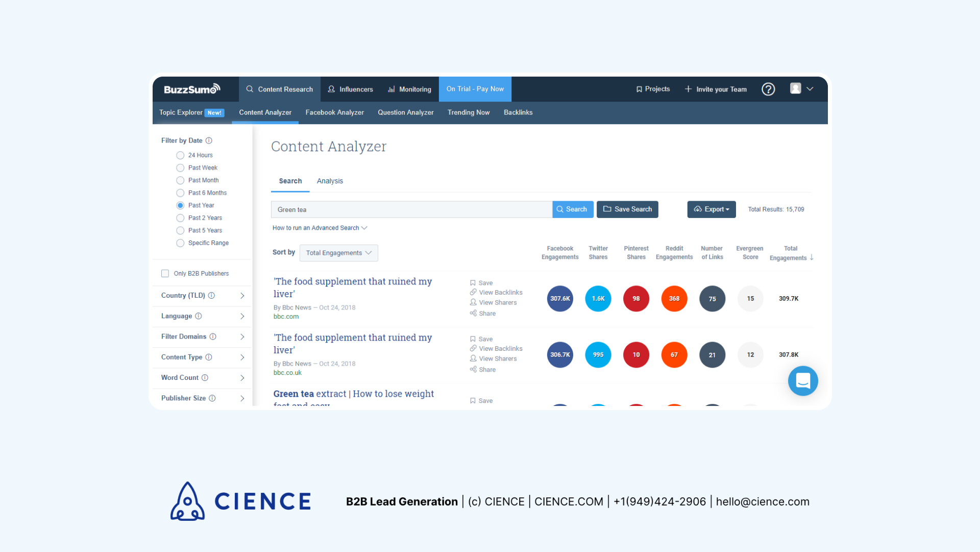Select the 24 Hours filter radio button
980x552 pixels.
[x=180, y=155]
